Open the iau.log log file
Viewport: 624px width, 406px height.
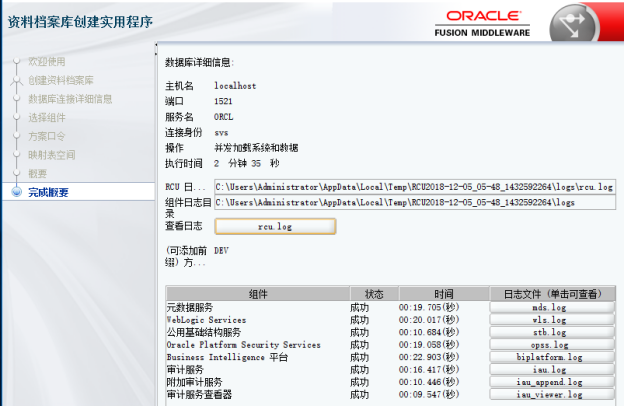552,369
